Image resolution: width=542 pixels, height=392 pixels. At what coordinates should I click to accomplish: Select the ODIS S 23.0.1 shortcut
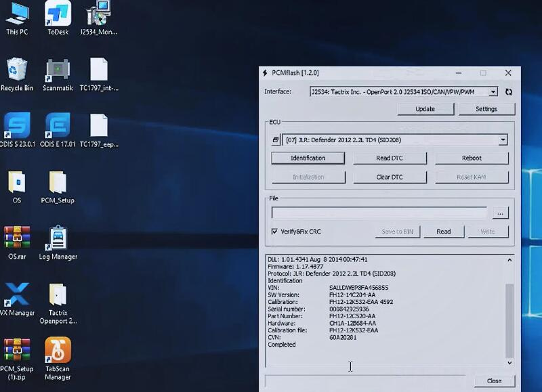[17, 130]
